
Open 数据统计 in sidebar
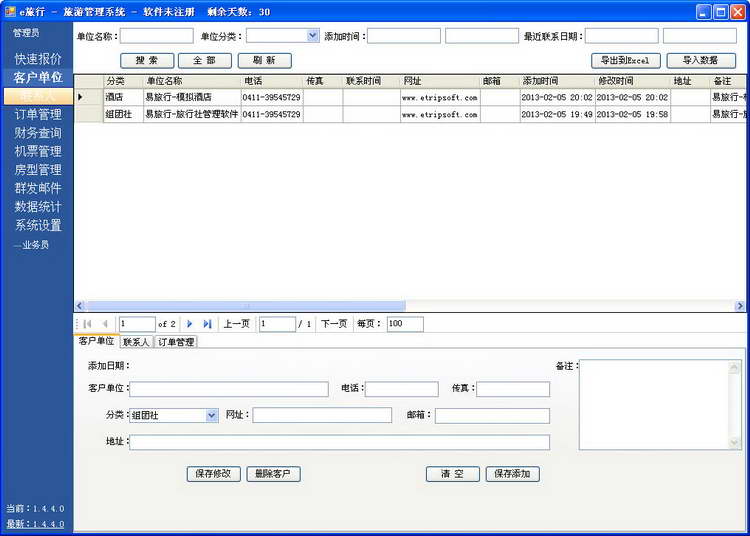pos(38,207)
